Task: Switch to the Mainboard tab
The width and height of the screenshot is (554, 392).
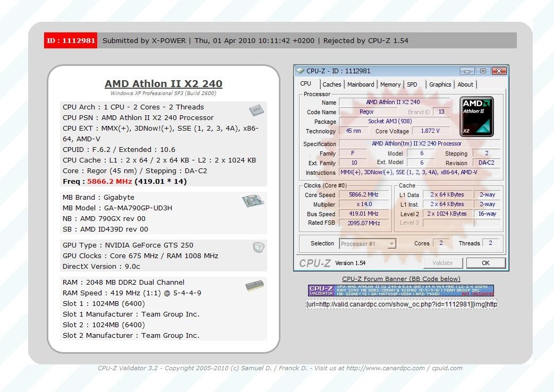Action: coord(360,84)
